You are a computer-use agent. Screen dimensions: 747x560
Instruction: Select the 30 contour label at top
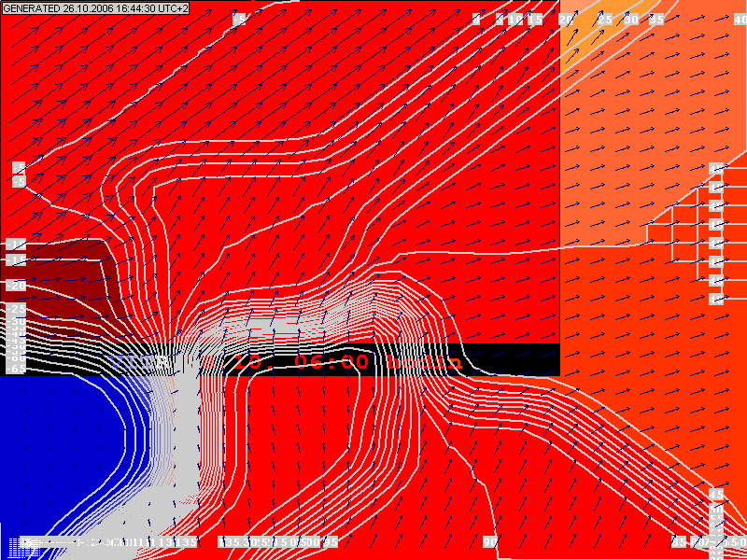(631, 19)
